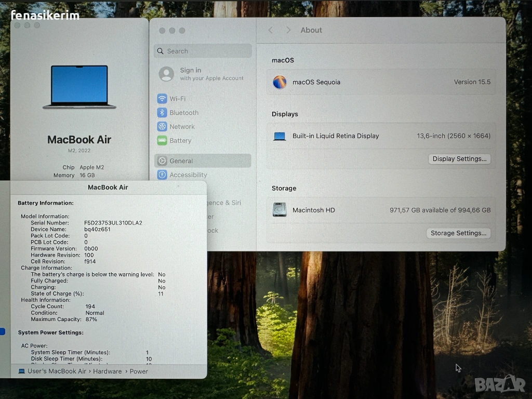Select Power in the path bar

point(139,371)
